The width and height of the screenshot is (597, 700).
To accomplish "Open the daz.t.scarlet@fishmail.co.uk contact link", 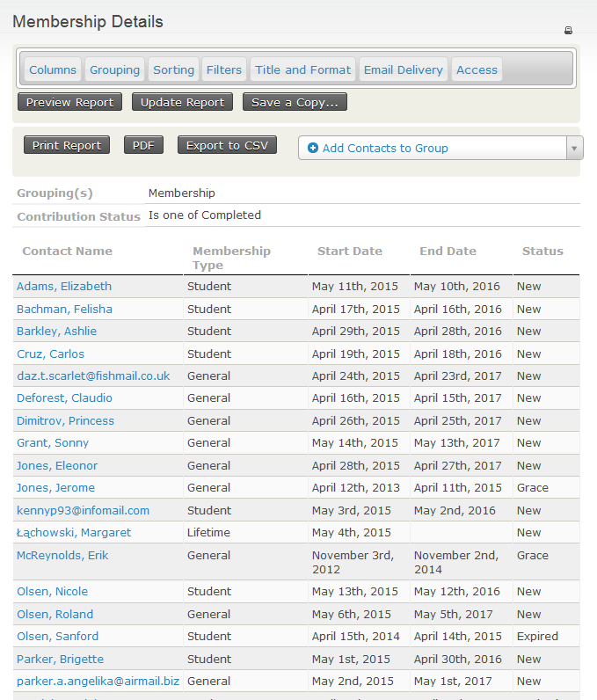I will pos(93,376).
